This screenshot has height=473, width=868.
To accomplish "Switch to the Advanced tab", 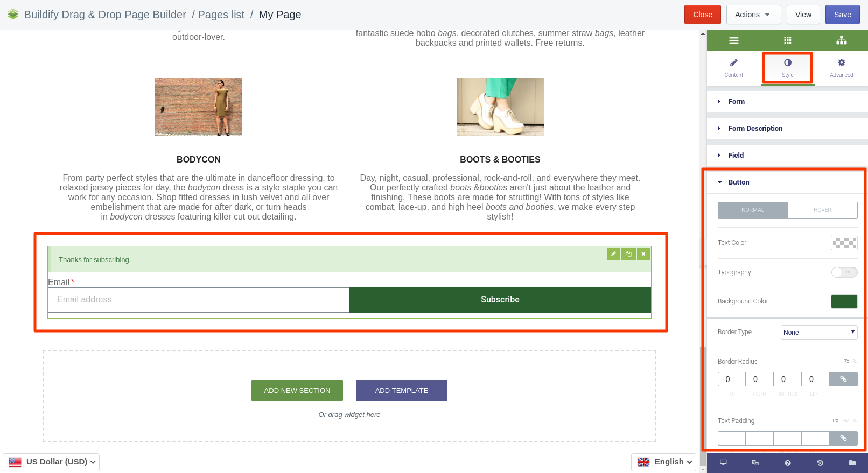I will [x=841, y=68].
